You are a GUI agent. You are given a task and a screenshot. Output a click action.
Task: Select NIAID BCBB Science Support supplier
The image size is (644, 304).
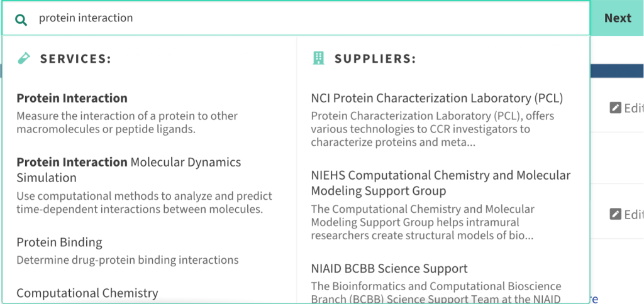point(389,269)
